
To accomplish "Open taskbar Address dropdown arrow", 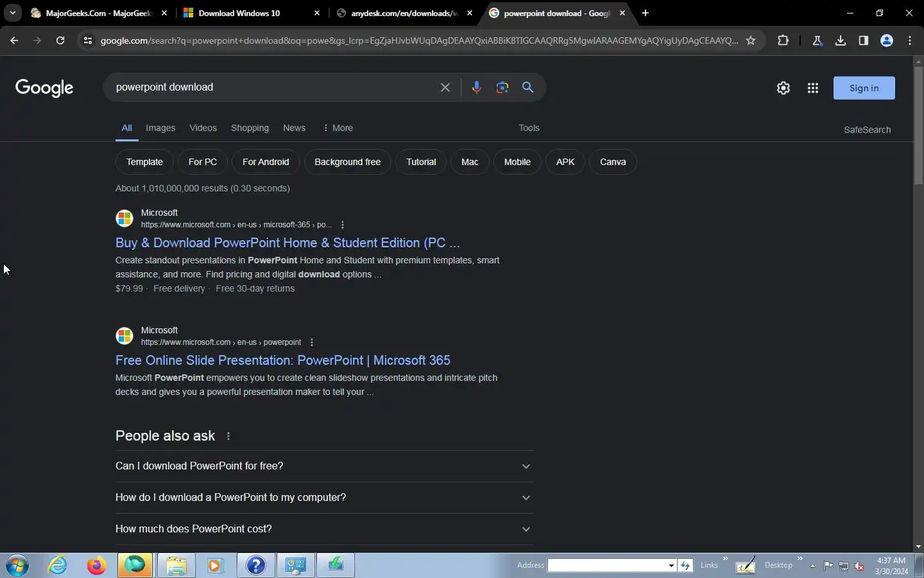I will click(671, 565).
